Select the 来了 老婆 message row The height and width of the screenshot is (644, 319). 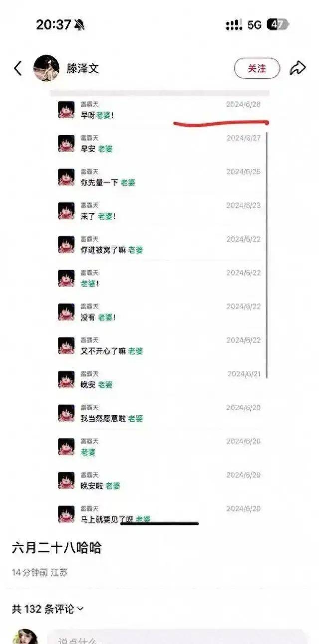(159, 211)
